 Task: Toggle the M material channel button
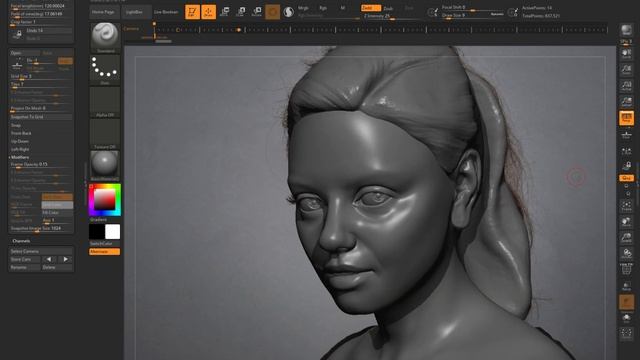[342, 8]
